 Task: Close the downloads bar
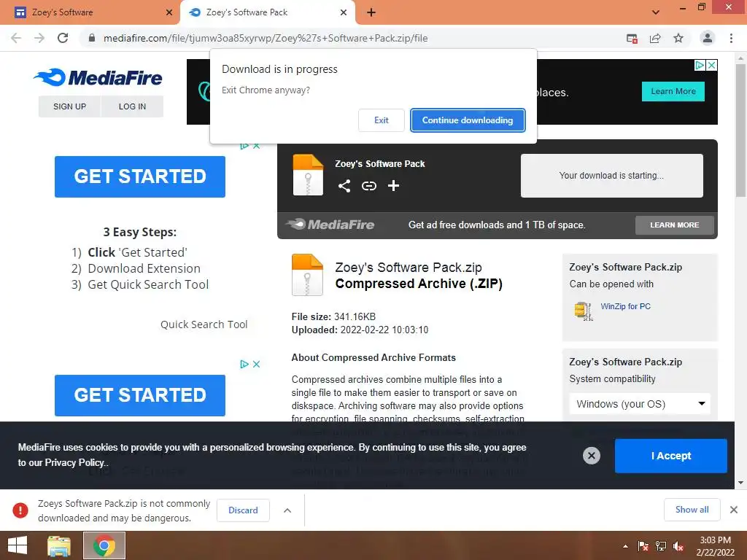(x=734, y=510)
